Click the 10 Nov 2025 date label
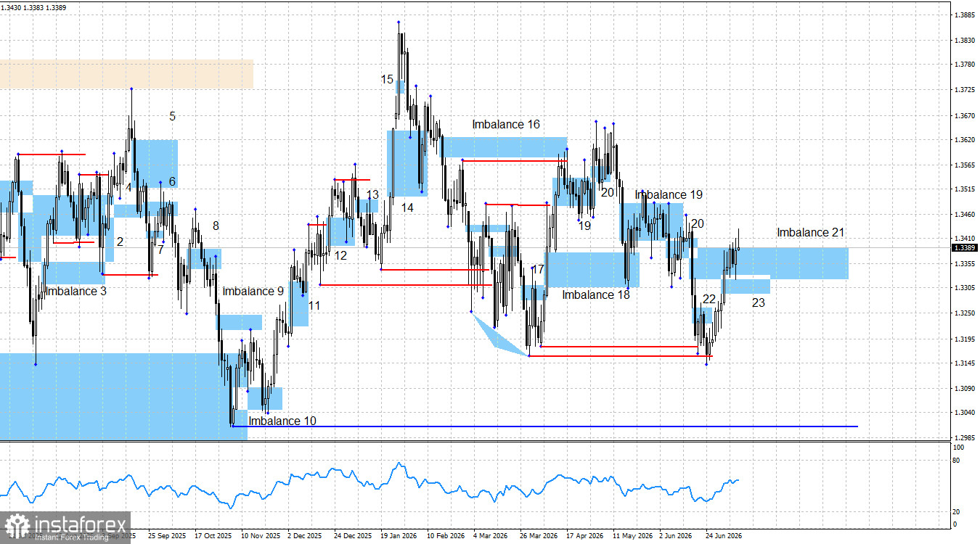This screenshot has height=544, width=980. click(260, 536)
